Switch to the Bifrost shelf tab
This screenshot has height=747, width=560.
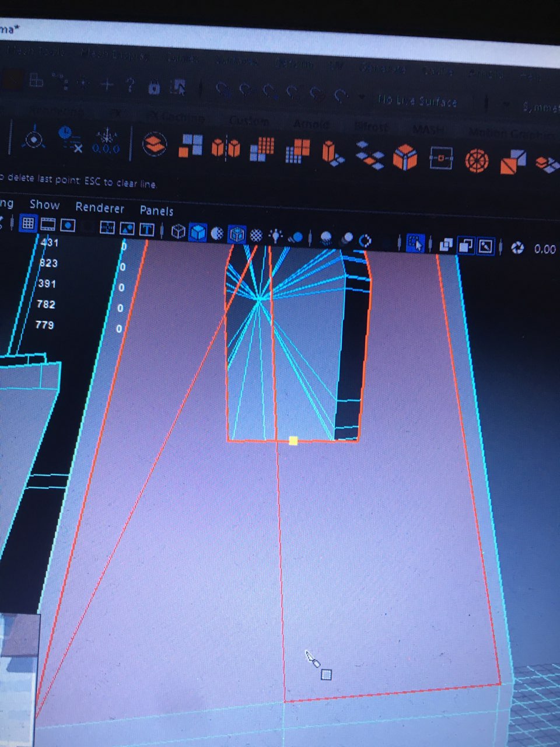point(370,127)
